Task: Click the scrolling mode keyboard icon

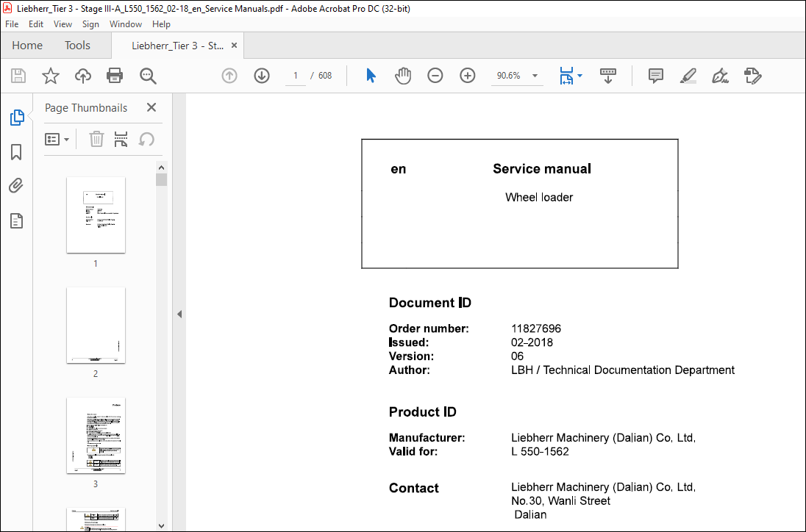Action: point(608,76)
